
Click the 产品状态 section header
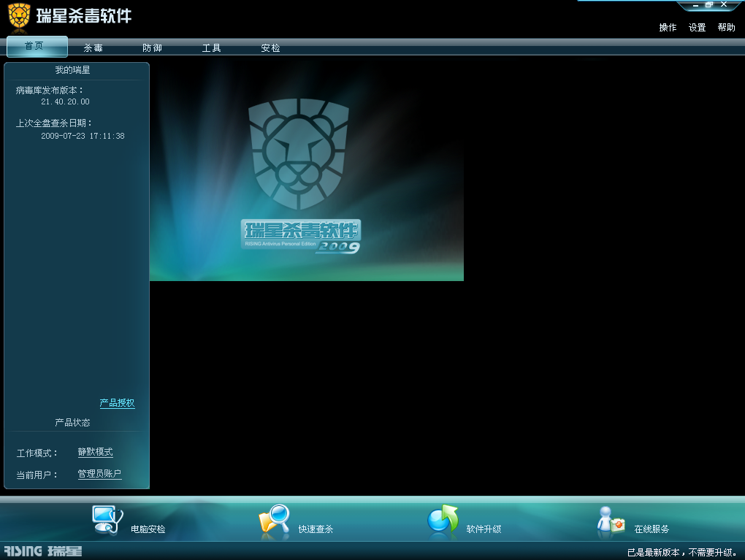[x=72, y=422]
